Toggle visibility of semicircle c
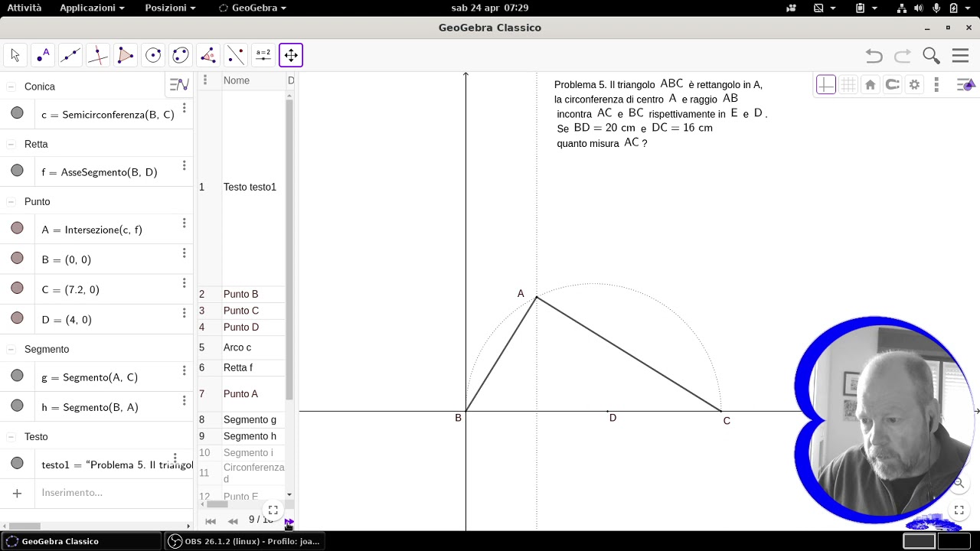Viewport: 980px width, 551px height. tap(17, 113)
